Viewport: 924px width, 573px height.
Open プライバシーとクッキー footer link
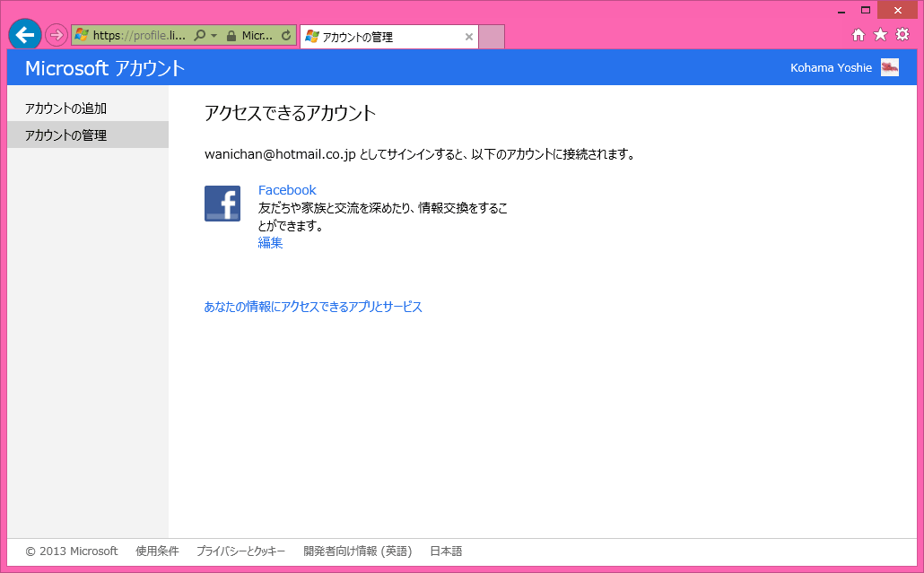point(240,551)
